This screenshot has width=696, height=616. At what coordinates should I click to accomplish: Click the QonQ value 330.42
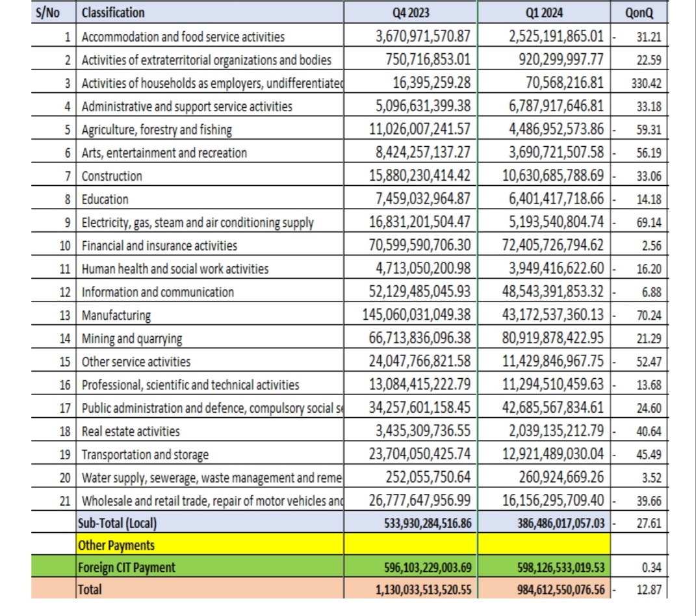(646, 83)
